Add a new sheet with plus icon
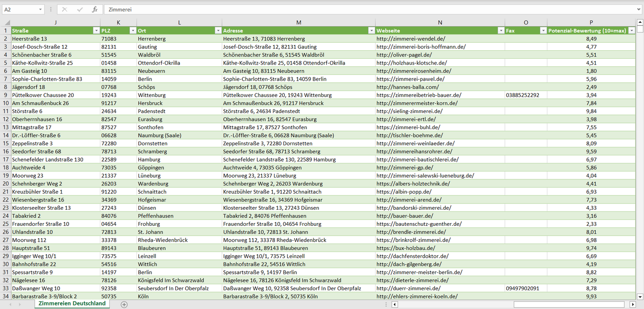The height and width of the screenshot is (309, 644). pos(124,305)
